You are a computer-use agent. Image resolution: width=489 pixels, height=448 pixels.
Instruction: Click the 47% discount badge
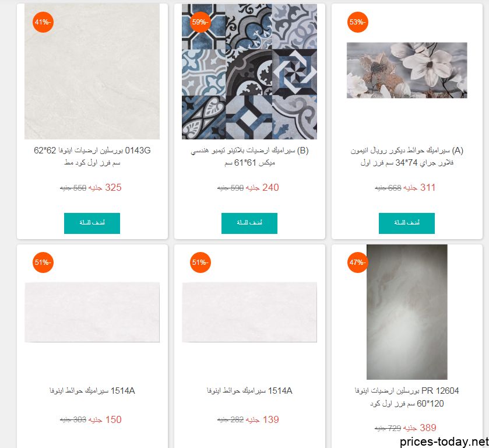[358, 262]
